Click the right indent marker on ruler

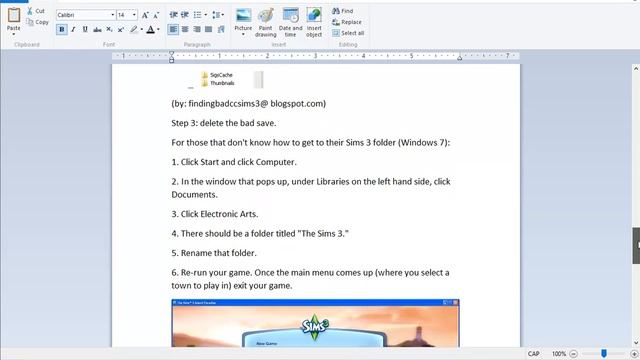pos(460,58)
